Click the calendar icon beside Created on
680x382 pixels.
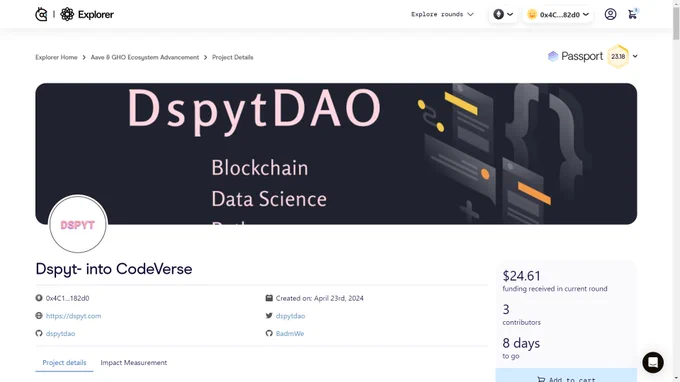(269, 298)
